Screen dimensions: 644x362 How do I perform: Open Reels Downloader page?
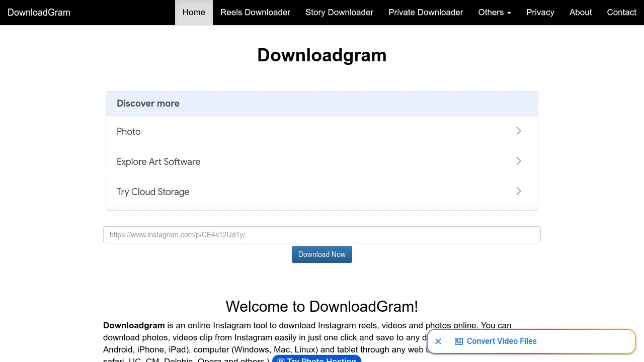point(255,13)
